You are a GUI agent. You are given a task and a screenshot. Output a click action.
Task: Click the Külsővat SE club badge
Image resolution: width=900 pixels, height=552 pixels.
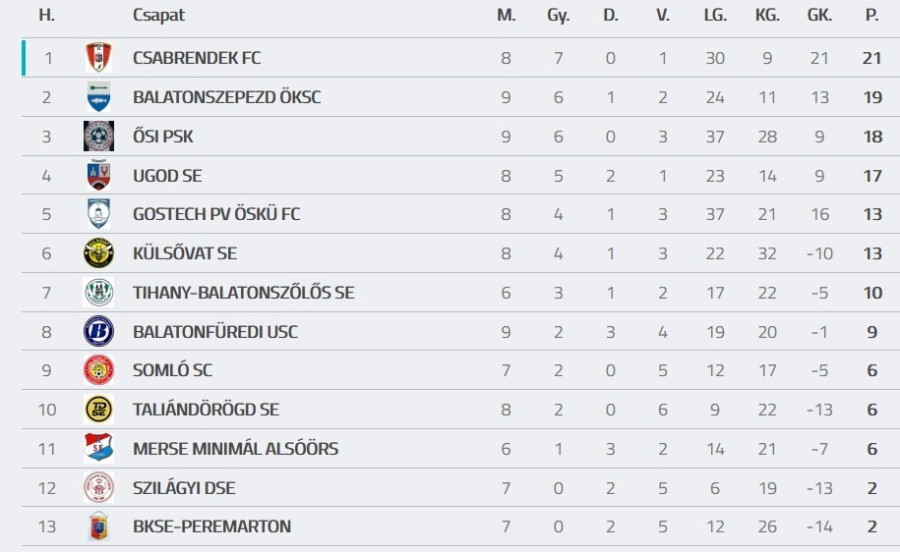98,253
